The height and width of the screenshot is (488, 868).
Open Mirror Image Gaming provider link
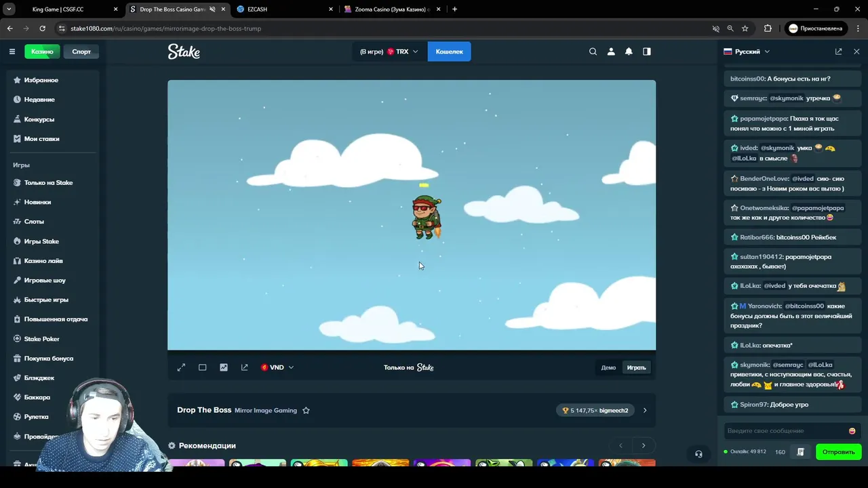tap(266, 411)
